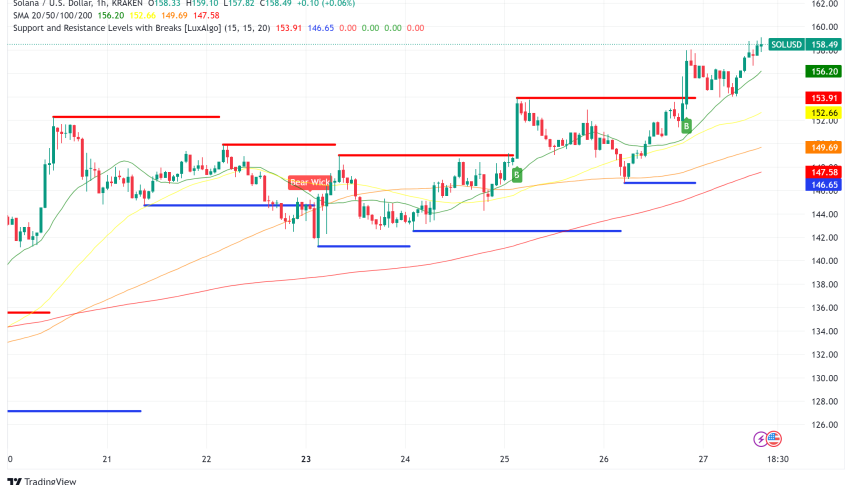The height and width of the screenshot is (485, 852).
Task: Click the 160.00 price axis label
Action: point(825,27)
